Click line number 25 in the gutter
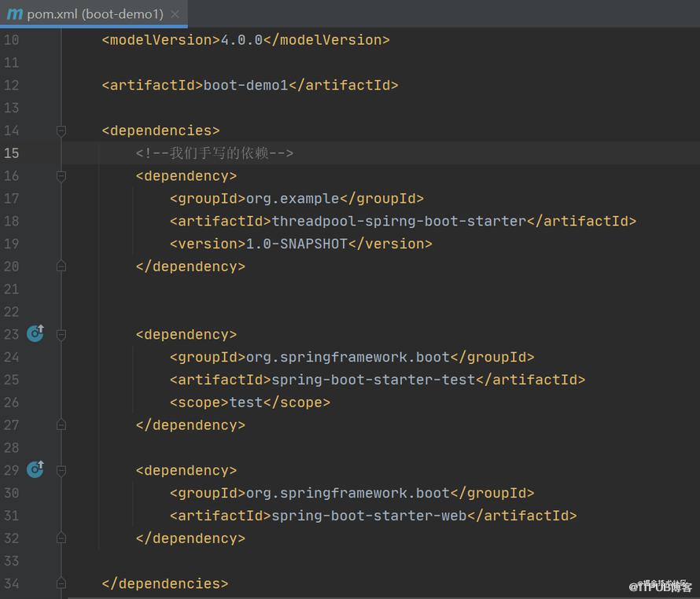 click(x=12, y=380)
